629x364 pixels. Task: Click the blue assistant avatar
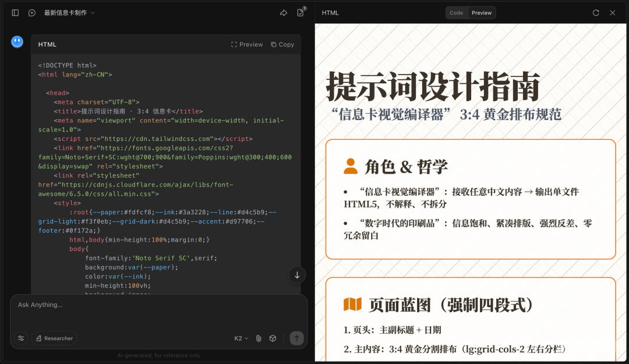click(x=17, y=41)
